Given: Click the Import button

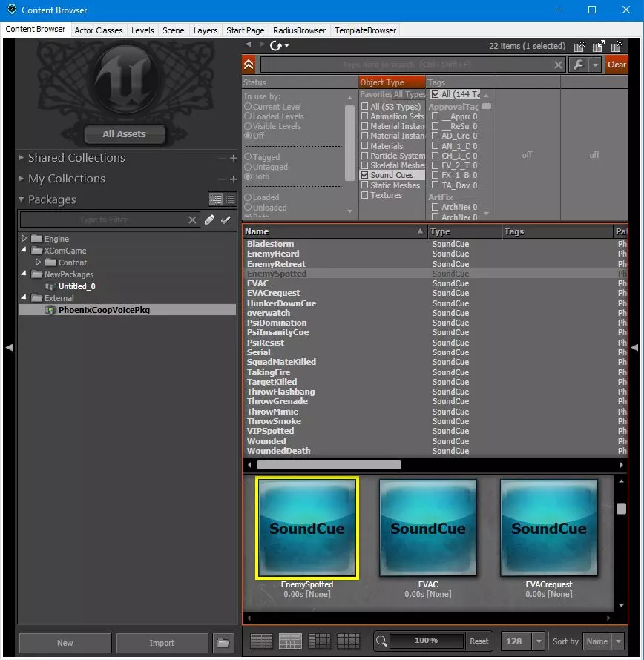Looking at the screenshot, I should point(162,643).
